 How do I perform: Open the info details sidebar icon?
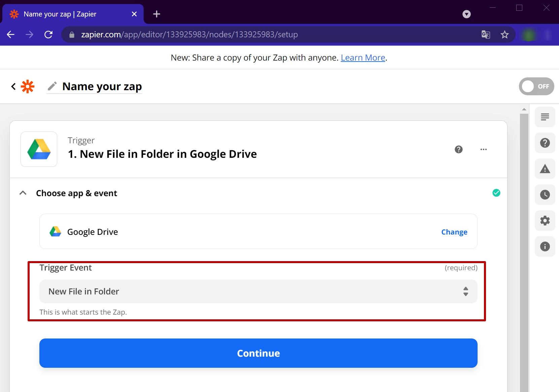[545, 247]
